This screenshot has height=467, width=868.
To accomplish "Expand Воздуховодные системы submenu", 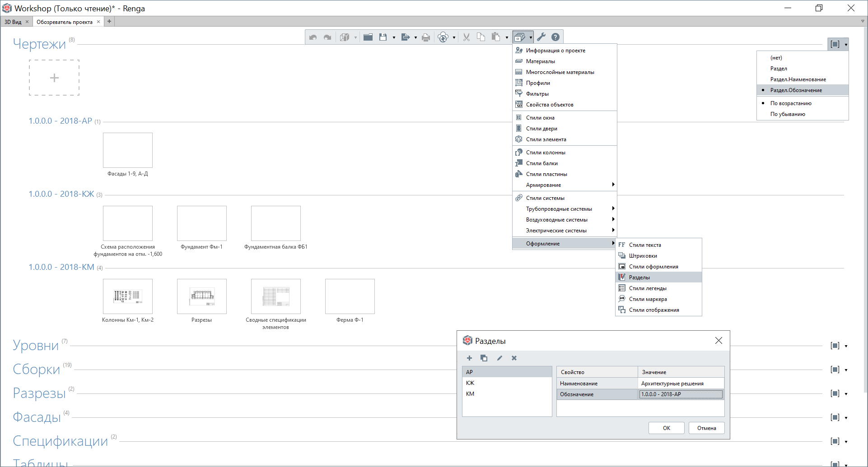I will click(x=565, y=220).
